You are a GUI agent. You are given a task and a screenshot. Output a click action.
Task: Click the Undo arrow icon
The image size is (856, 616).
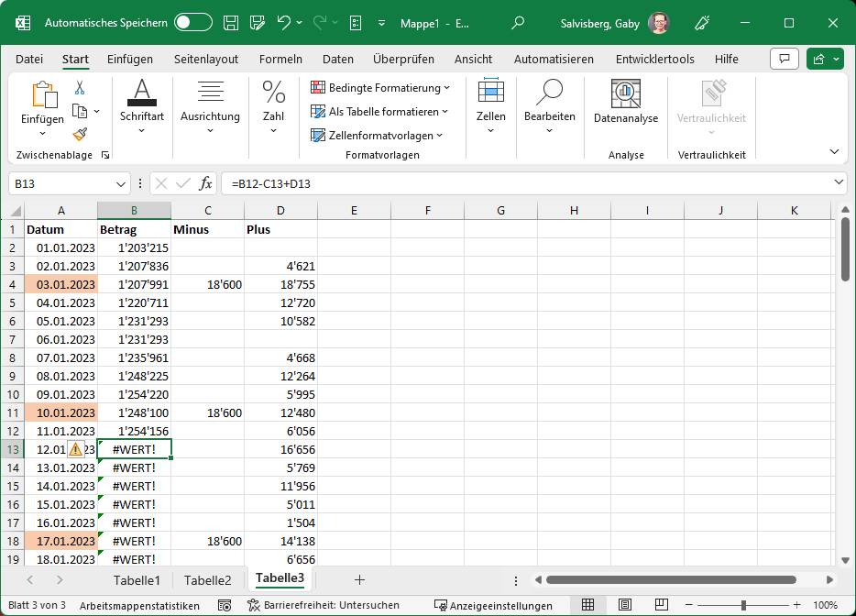coord(284,23)
